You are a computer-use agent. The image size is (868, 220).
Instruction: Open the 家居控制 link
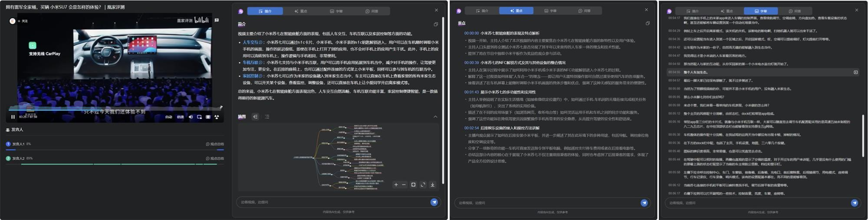(253, 76)
